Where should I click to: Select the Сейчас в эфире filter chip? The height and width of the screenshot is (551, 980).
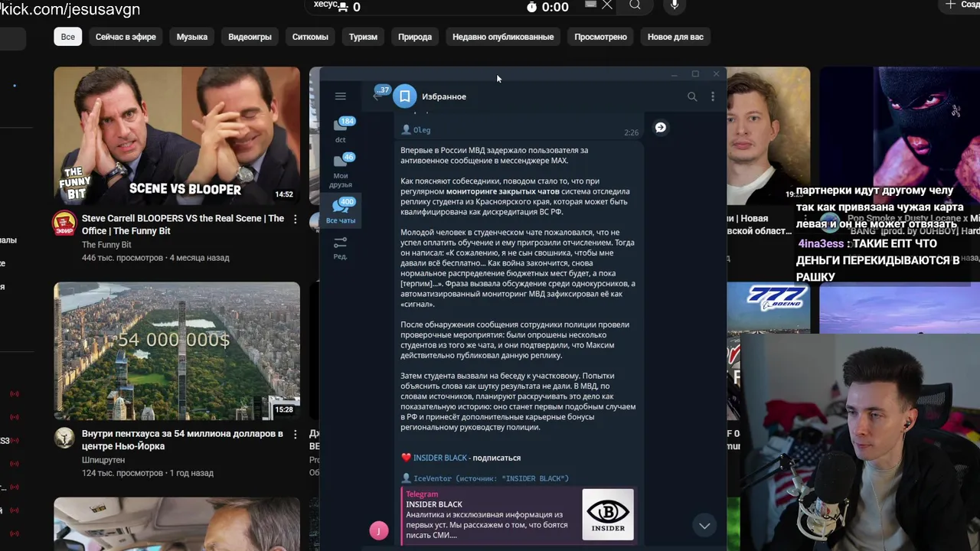tap(126, 37)
